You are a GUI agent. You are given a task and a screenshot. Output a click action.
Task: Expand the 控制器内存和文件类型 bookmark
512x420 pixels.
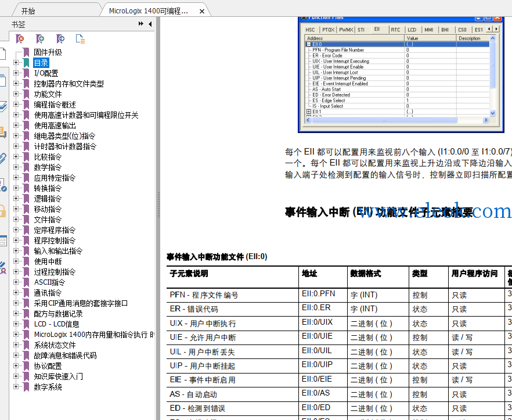pyautogui.click(x=16, y=83)
